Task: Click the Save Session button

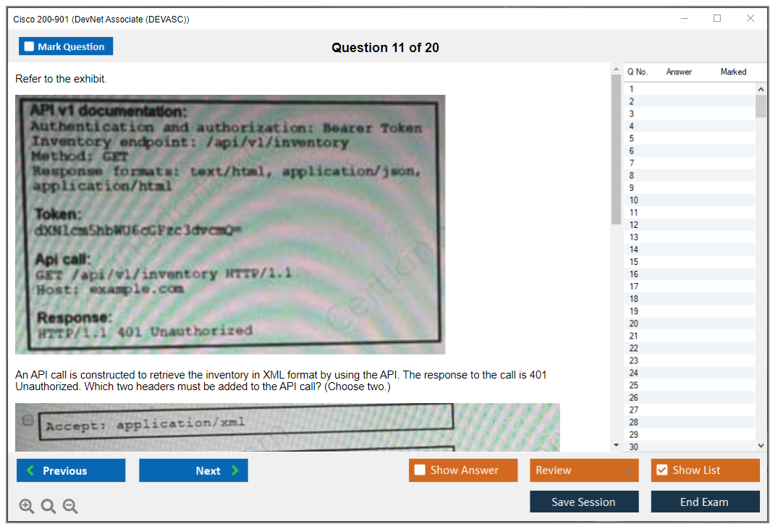Action: pos(583,502)
